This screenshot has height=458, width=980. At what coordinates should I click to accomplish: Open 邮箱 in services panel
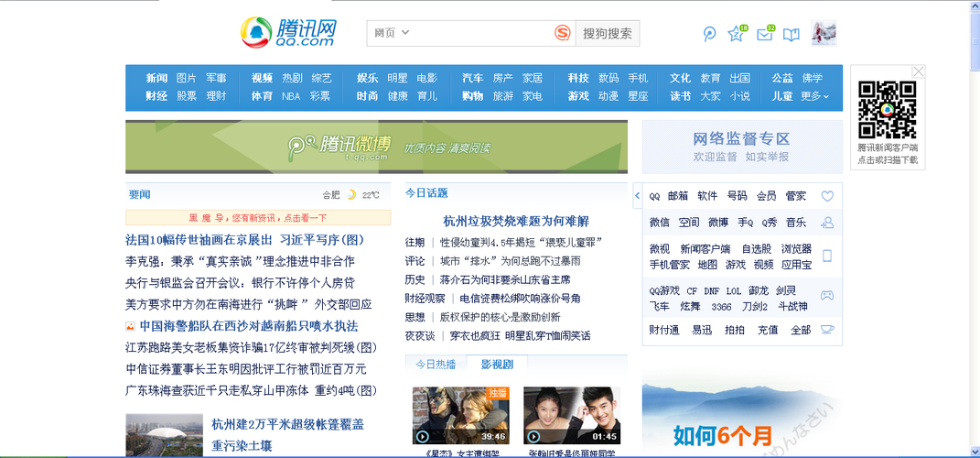(677, 196)
